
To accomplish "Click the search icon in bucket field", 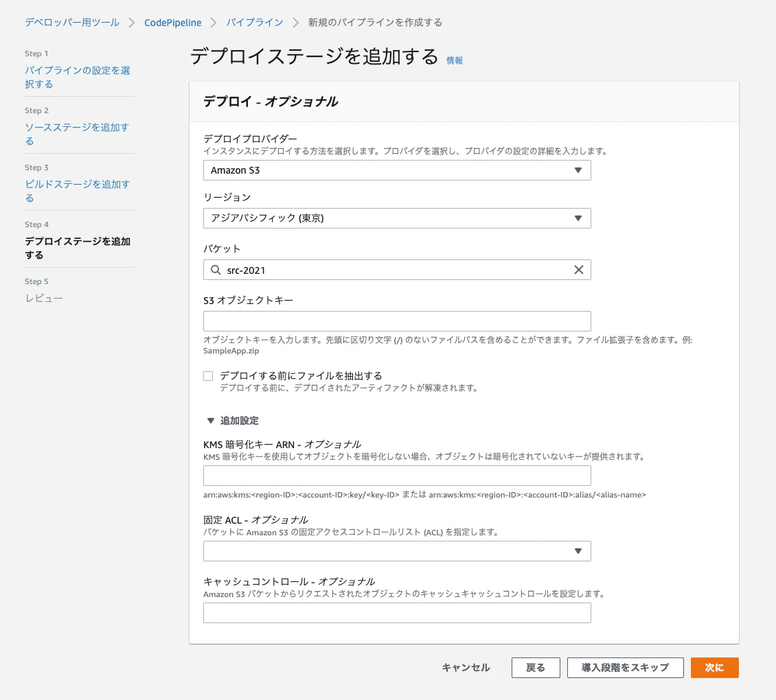I will point(216,270).
